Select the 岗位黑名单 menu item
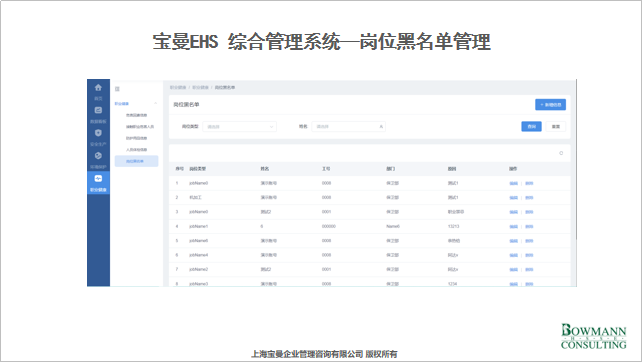The width and height of the screenshot is (643, 363). tap(136, 161)
